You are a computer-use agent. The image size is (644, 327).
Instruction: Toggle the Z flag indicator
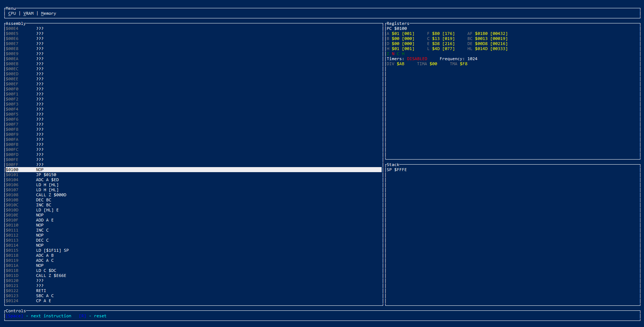(x=388, y=54)
